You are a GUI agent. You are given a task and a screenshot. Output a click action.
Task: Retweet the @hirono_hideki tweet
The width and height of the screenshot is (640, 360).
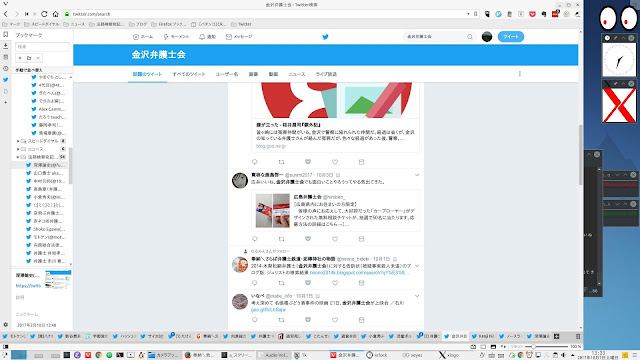point(281,283)
